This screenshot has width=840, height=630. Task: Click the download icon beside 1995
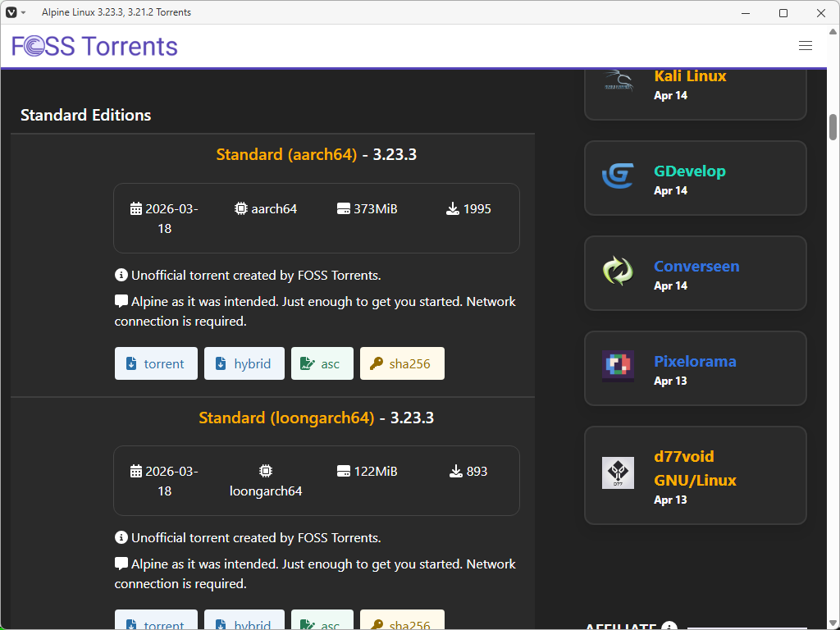tap(453, 208)
